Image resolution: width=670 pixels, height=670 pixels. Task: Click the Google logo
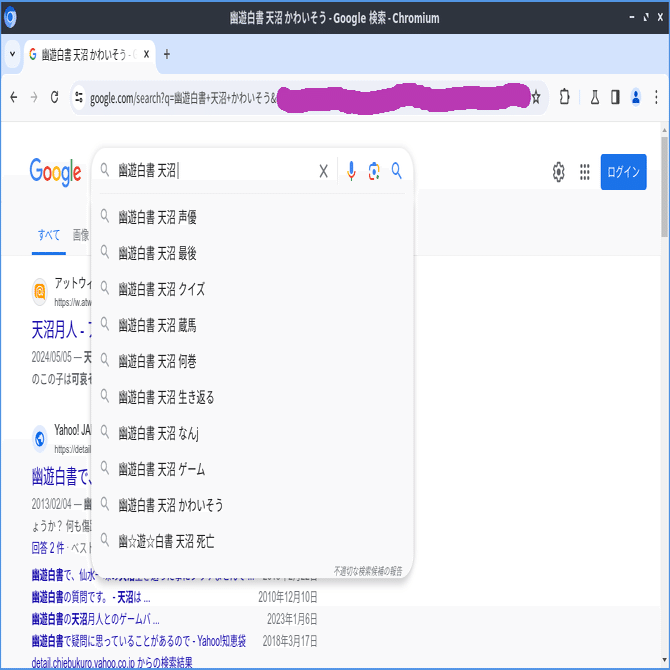pyautogui.click(x=55, y=172)
